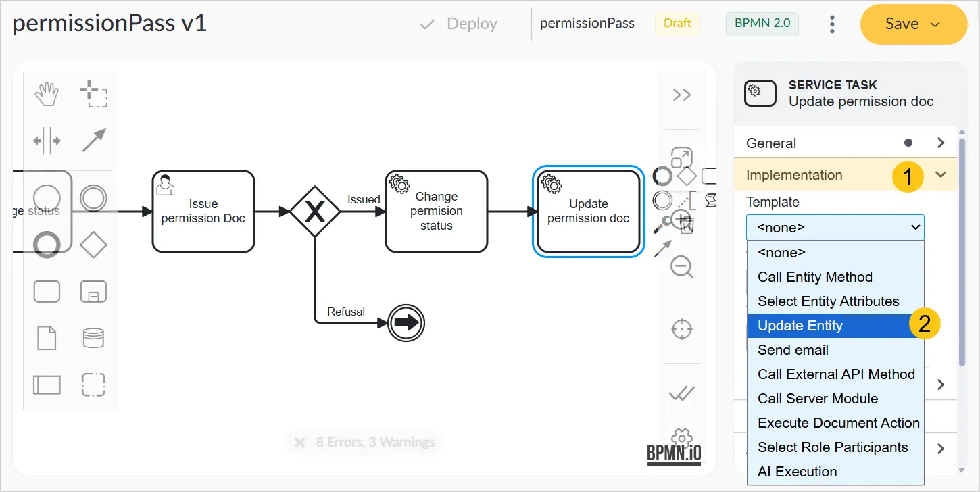Create a task from the palette
Viewport: 980px width, 492px height.
pos(47,291)
